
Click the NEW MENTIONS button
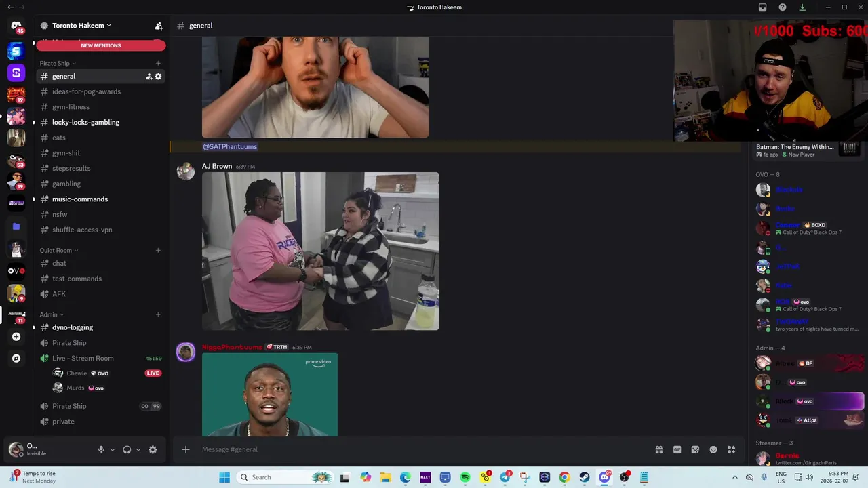pos(101,45)
